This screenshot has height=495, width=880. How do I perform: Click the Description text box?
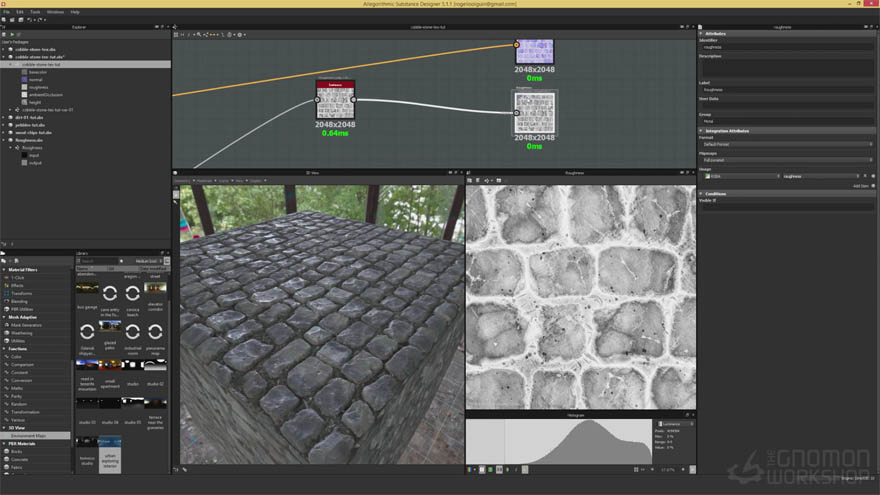(x=786, y=69)
